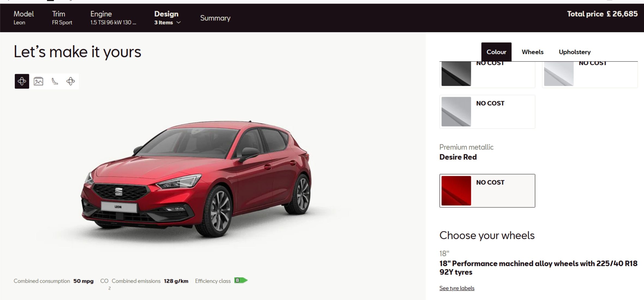Open the Engine 1.5 TSI step

point(113,18)
